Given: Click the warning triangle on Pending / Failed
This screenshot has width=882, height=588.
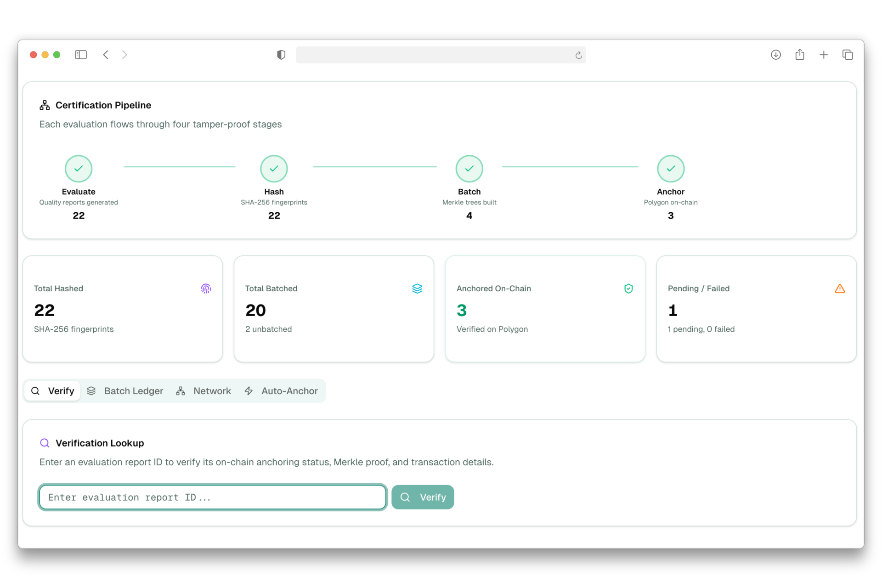Looking at the screenshot, I should (840, 288).
